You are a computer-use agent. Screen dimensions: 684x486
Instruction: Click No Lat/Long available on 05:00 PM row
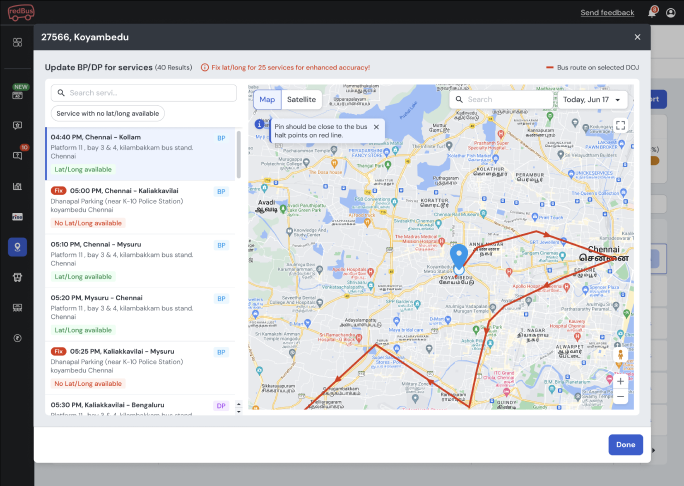(x=88, y=223)
